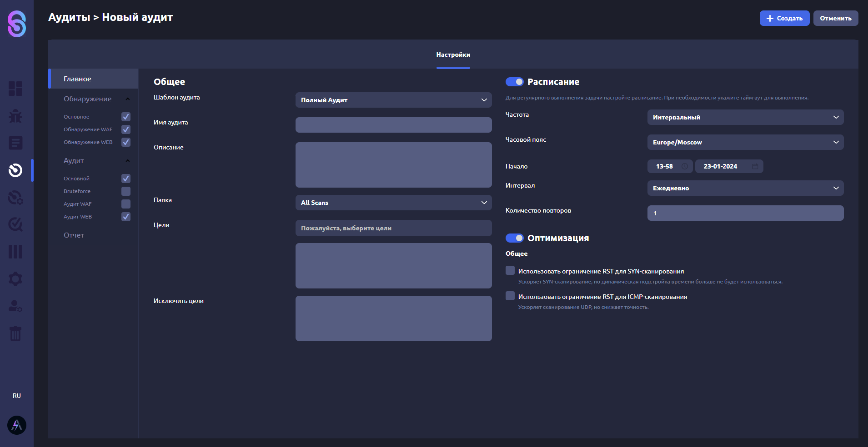Toggle the Оптимизация switch off
This screenshot has width=868, height=447.
(515, 238)
